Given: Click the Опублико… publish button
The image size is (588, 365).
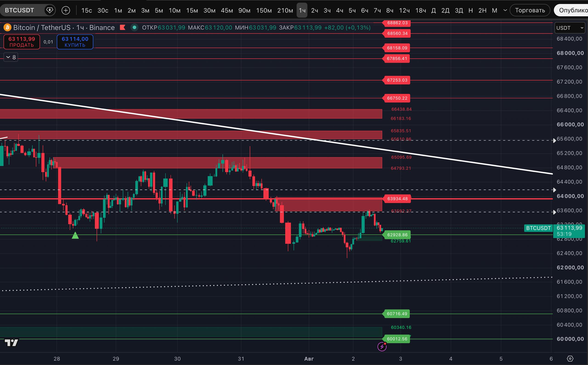Looking at the screenshot, I should click(x=571, y=10).
